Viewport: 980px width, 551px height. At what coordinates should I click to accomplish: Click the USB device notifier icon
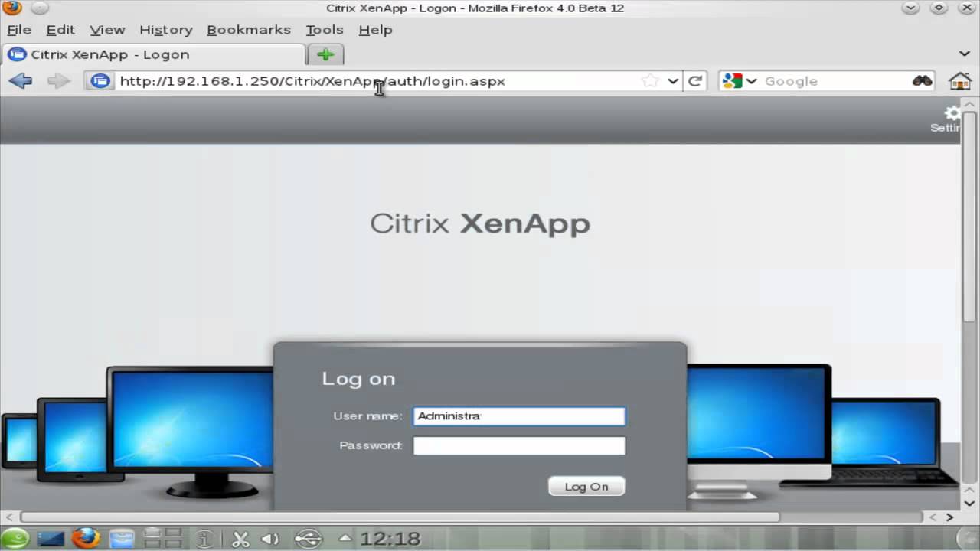point(309,539)
